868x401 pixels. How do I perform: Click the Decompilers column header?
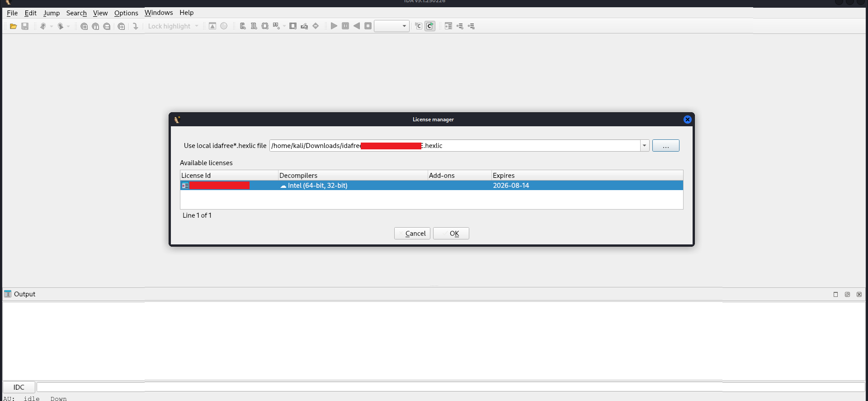pos(353,176)
